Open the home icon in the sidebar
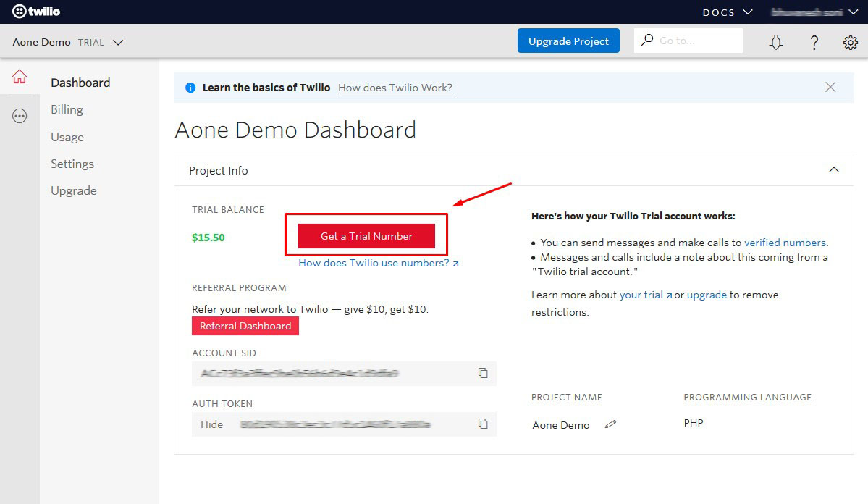 click(x=20, y=77)
